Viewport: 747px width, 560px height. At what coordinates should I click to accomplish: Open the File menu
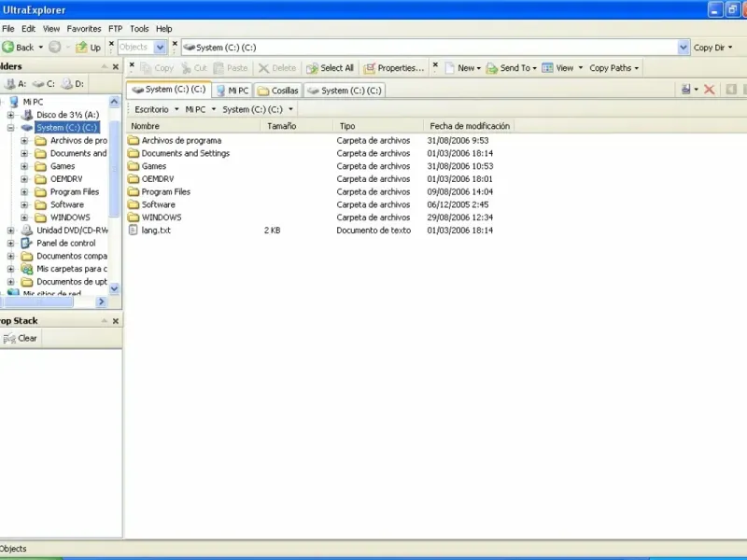click(8, 29)
